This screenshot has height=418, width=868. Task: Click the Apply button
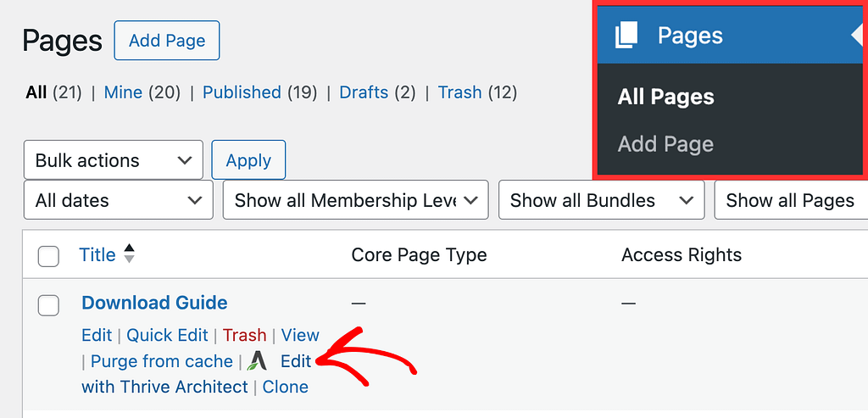[x=248, y=160]
